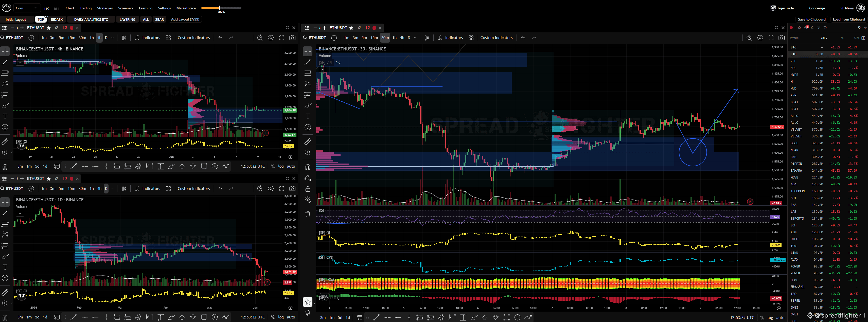Choose the zoom-in tool in the 30m chart sidebar

click(308, 153)
